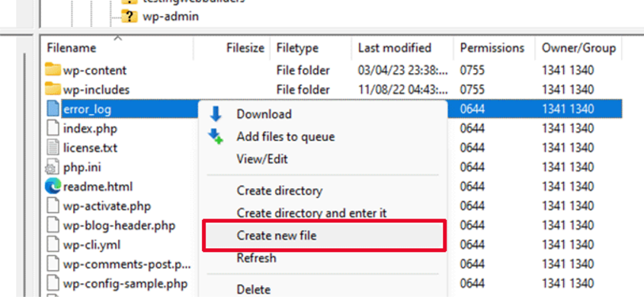Click the 03/04/23 23:38 modified date

[403, 70]
